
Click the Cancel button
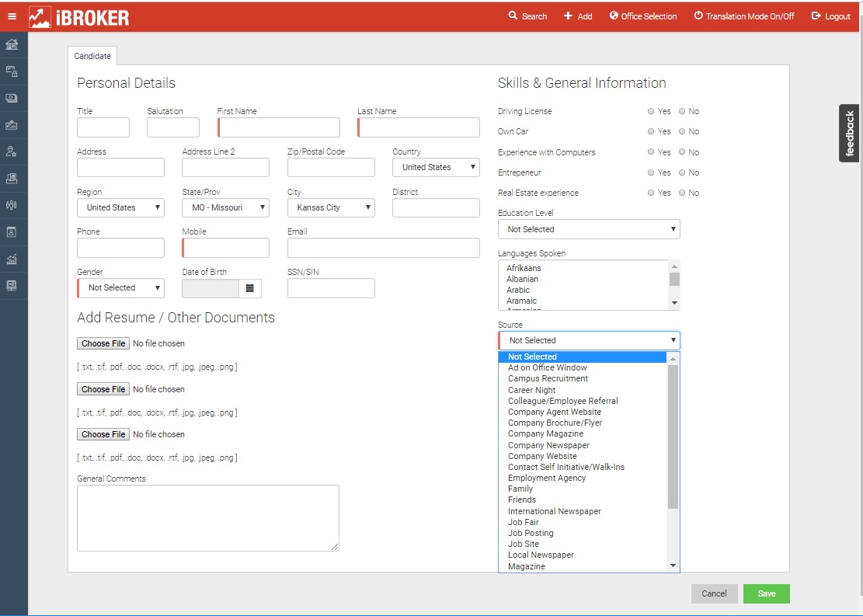tap(714, 593)
